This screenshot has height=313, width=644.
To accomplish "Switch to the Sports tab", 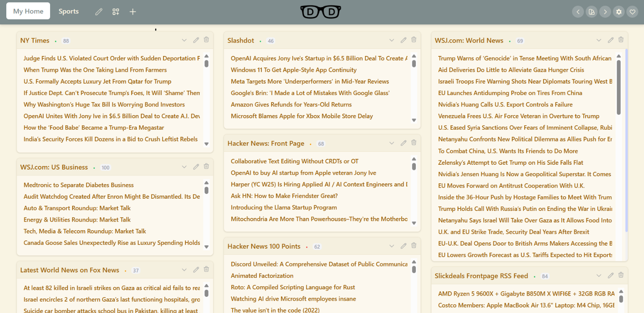I will point(69,11).
